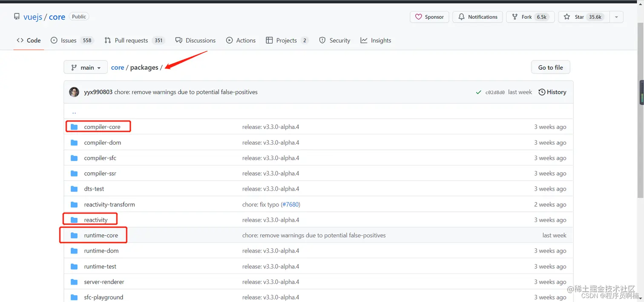The width and height of the screenshot is (644, 302).
Task: Click the sfc-playground folder icon
Action: click(x=74, y=297)
